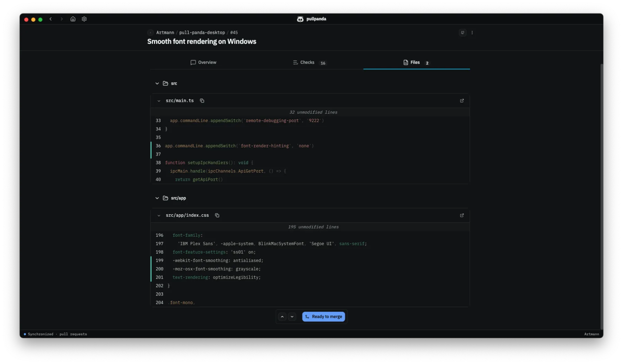
Task: Collapse the src folder section
Action: [x=157, y=83]
